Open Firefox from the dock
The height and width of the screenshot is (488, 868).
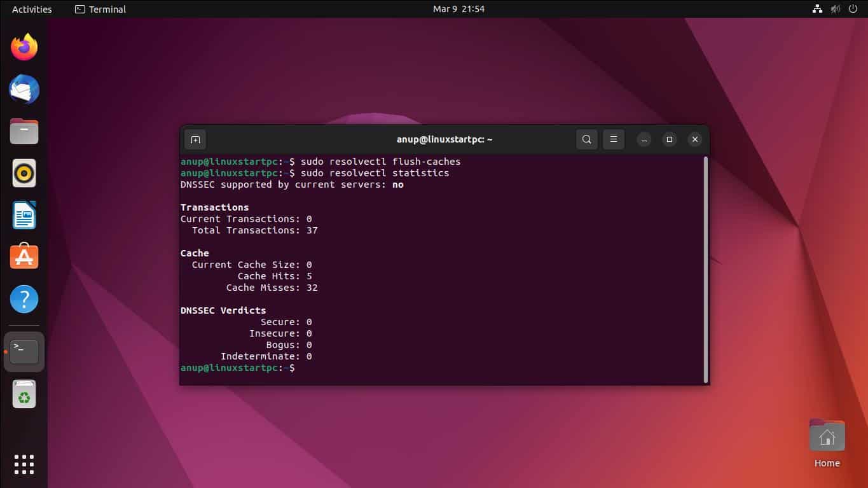point(24,47)
